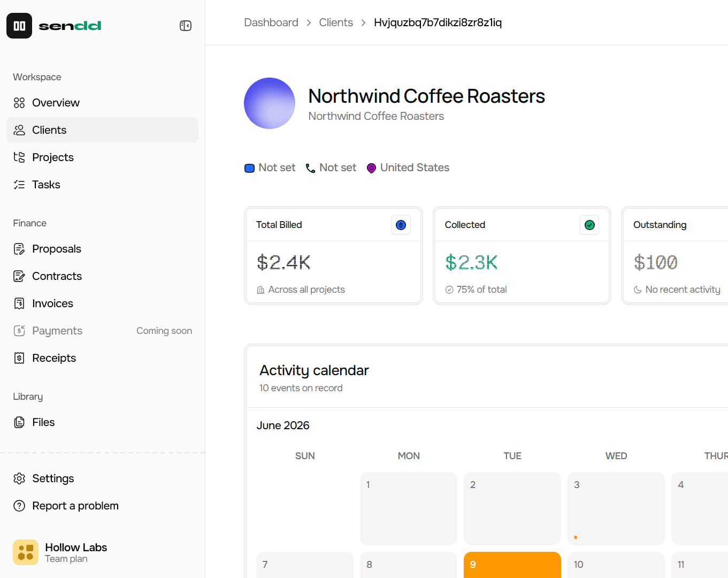Click the Total Billed dollar icon

(x=401, y=225)
